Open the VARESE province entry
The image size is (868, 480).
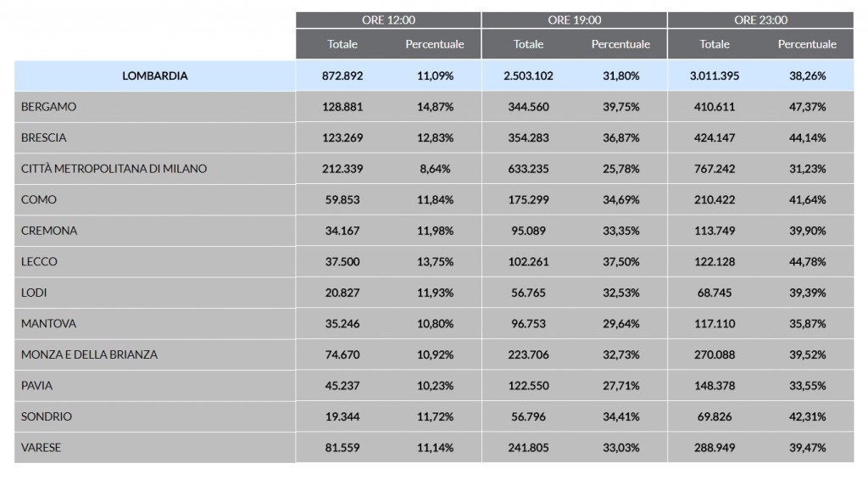pyautogui.click(x=41, y=447)
